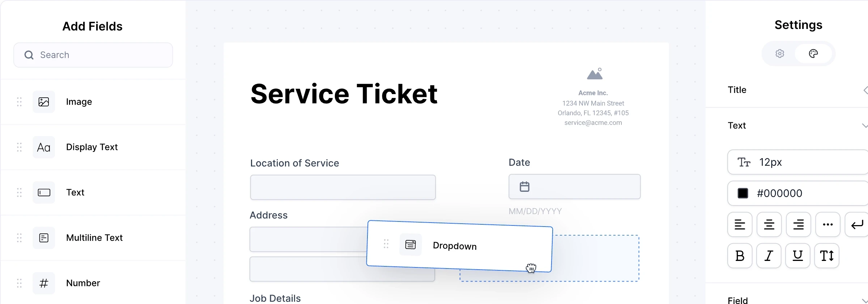Click the Search field in Add Fields panel

coord(93,55)
